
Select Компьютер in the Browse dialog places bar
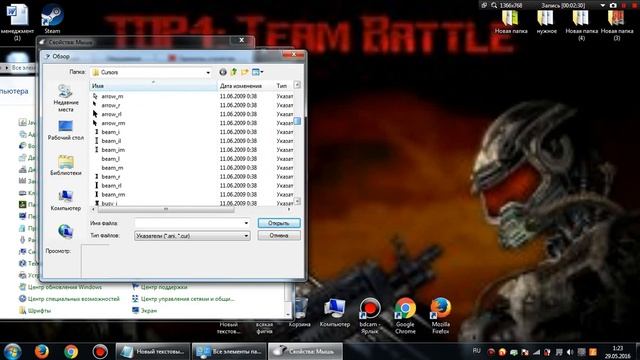coord(65,200)
